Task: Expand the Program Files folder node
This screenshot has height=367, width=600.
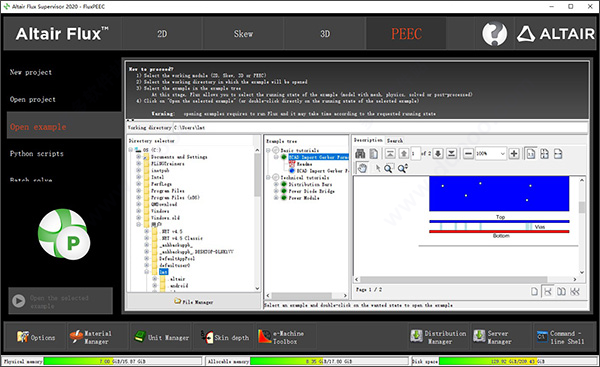Action: tap(139, 191)
